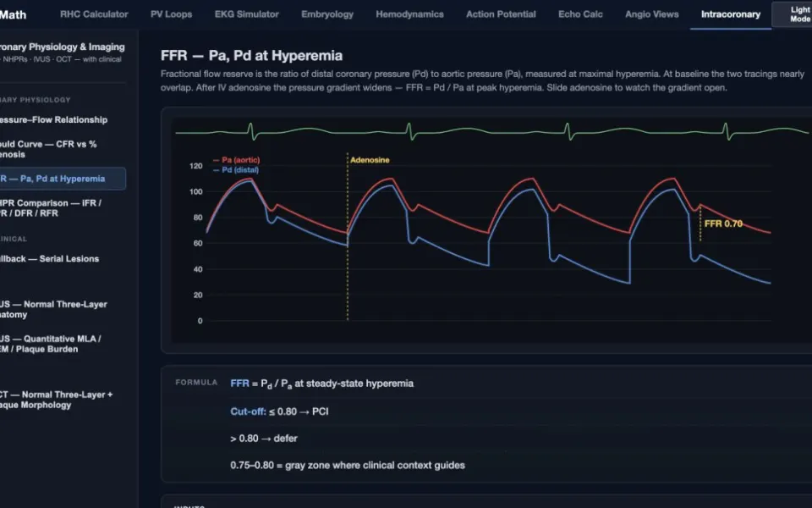
Task: Toggle the Light Mode button
Action: [793, 14]
